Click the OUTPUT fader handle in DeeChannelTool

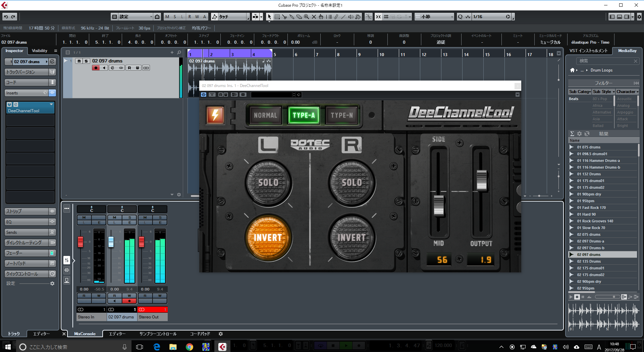(x=482, y=180)
